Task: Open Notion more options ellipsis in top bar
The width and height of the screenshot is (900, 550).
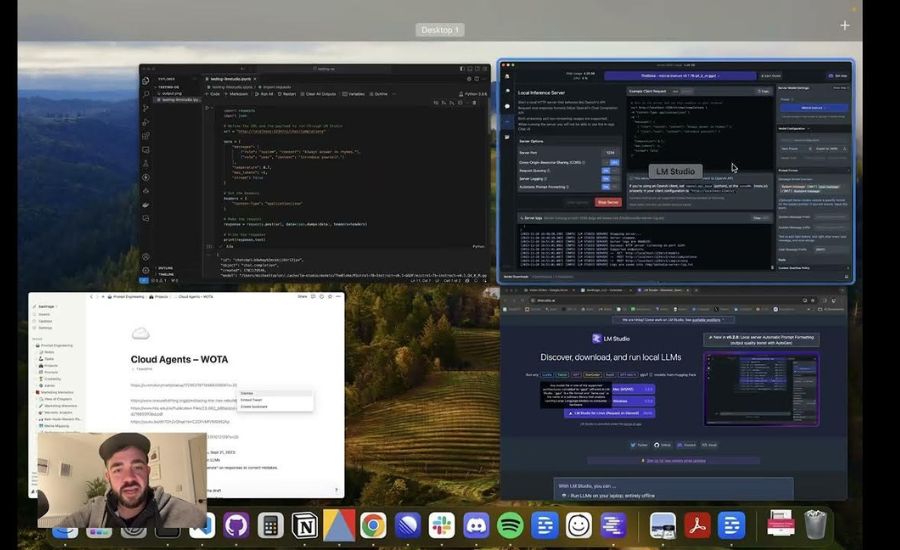Action: point(338,297)
